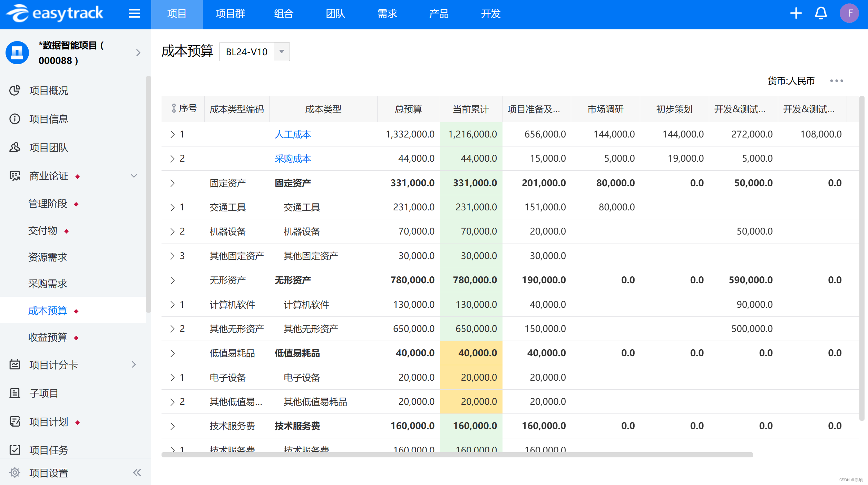The image size is (868, 485).
Task: Expand the bold 无形资产 row
Action: (x=173, y=280)
